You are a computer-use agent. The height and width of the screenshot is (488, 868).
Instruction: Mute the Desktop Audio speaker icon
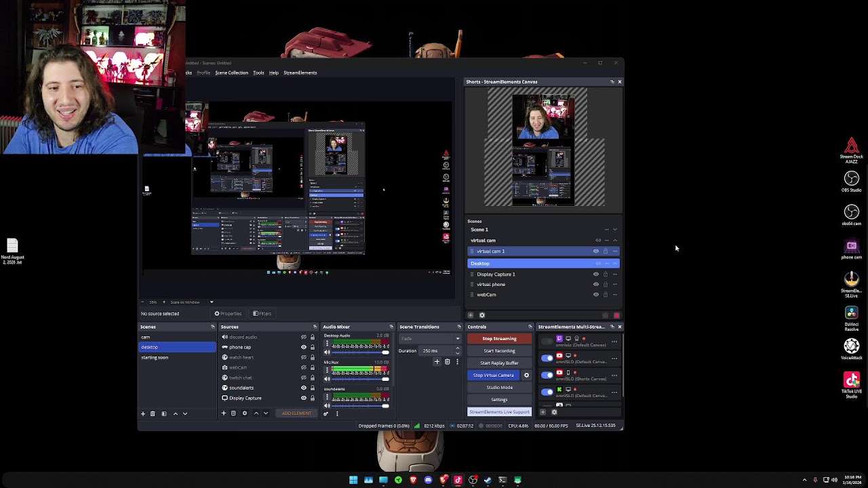327,352
